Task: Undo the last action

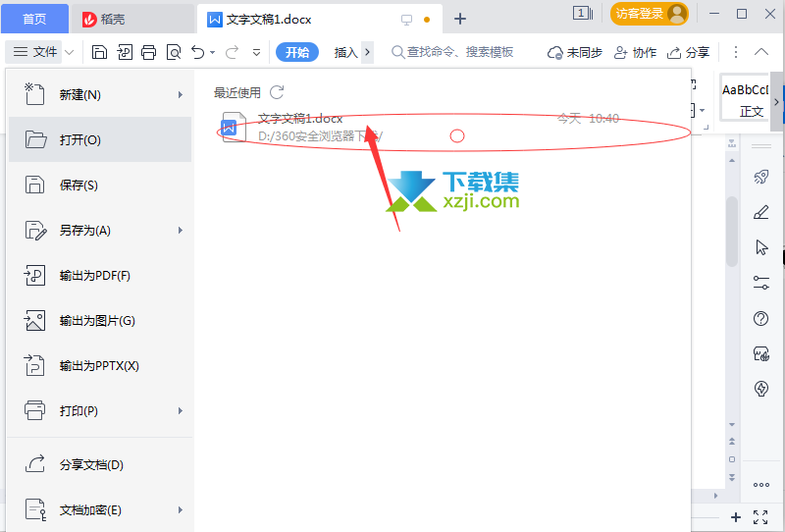Action: tap(198, 52)
